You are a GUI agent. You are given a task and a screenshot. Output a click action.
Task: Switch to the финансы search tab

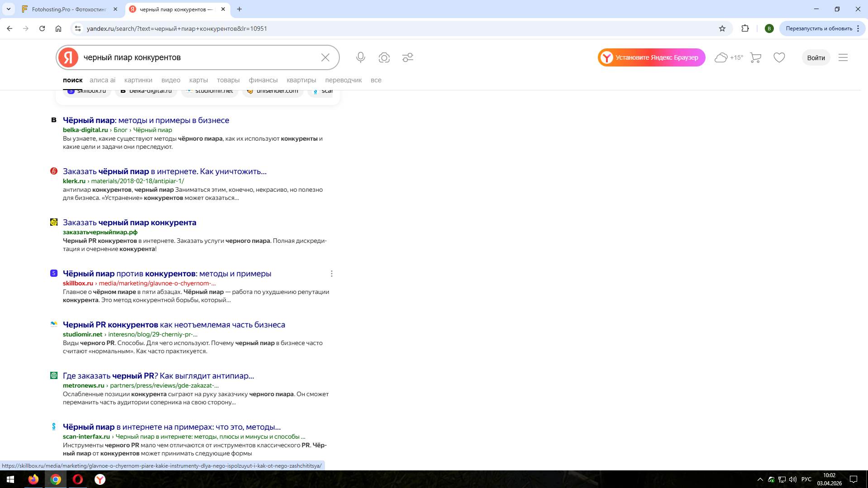263,80
